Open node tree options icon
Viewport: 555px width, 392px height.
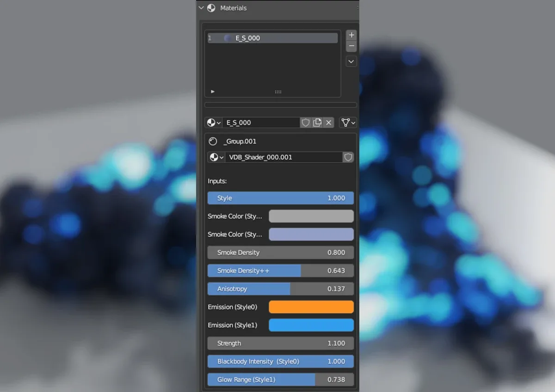348,122
